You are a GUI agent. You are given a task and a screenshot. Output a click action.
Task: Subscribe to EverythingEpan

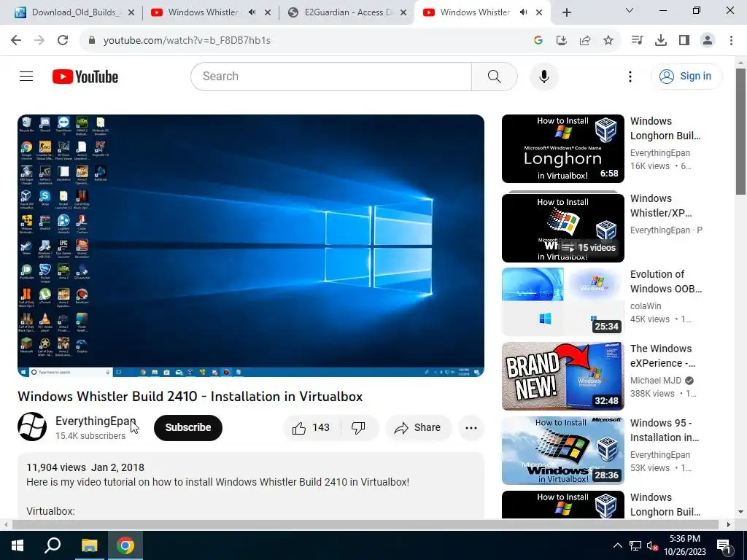tap(187, 427)
